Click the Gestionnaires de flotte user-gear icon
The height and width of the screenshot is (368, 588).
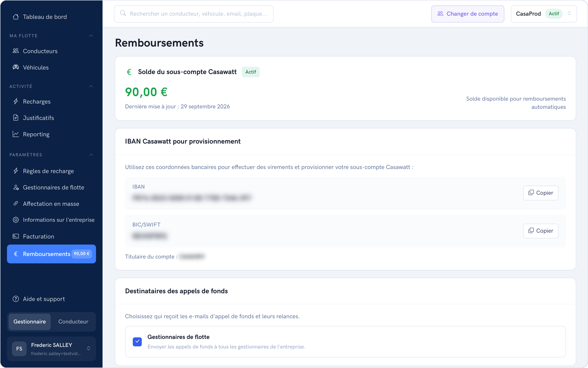[16, 187]
